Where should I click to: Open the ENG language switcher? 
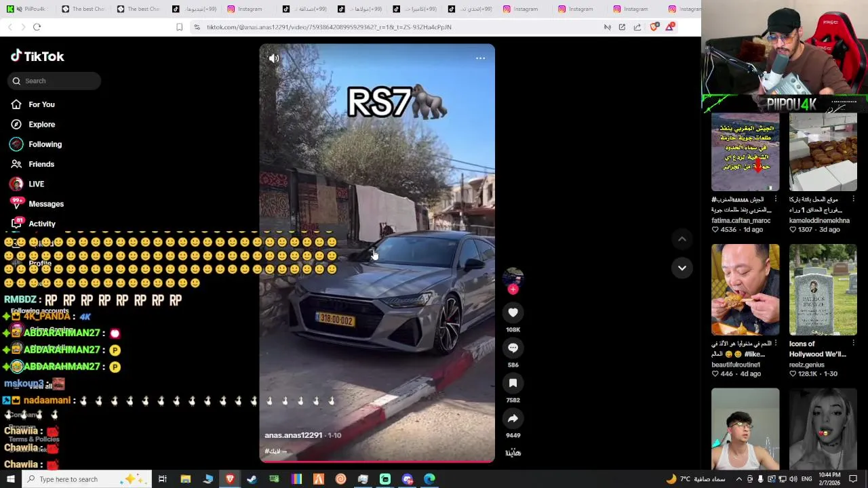coord(806,479)
